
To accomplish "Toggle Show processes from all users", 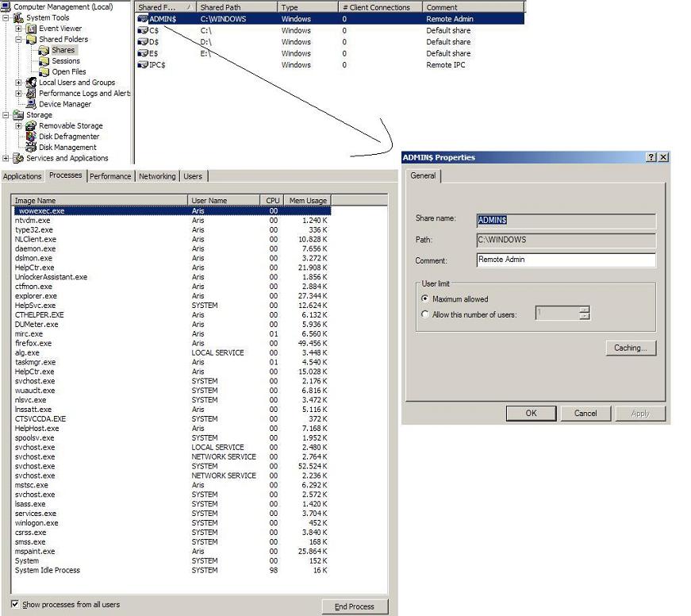I will click(x=15, y=604).
